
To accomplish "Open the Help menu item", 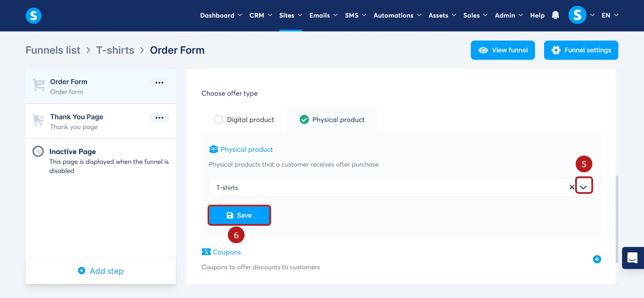I will click(x=537, y=15).
